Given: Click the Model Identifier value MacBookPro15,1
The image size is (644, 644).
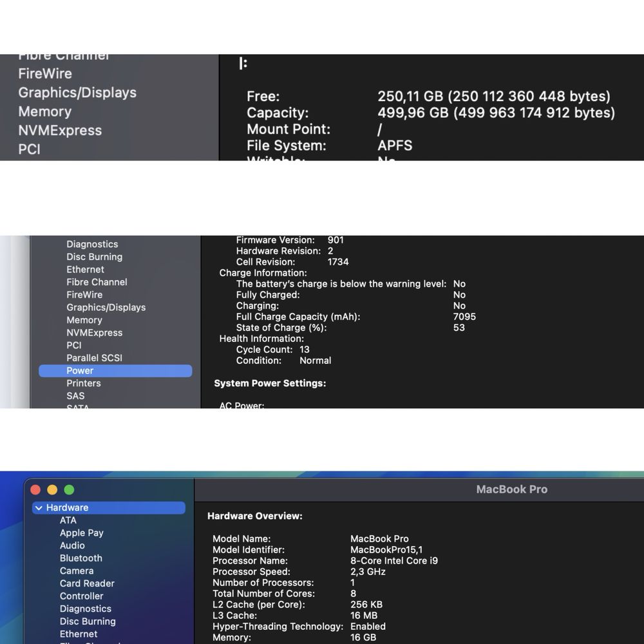Looking at the screenshot, I should (x=386, y=549).
